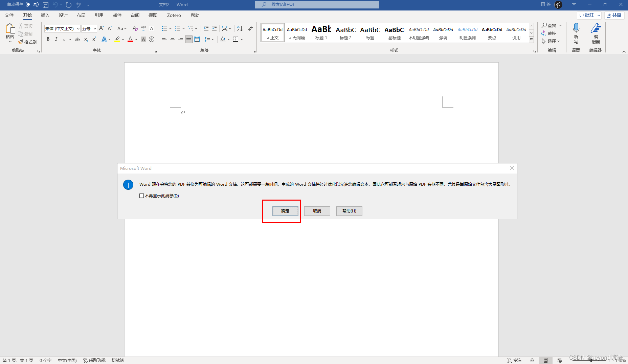Justify text alignment
628x364 pixels.
pos(189,39)
